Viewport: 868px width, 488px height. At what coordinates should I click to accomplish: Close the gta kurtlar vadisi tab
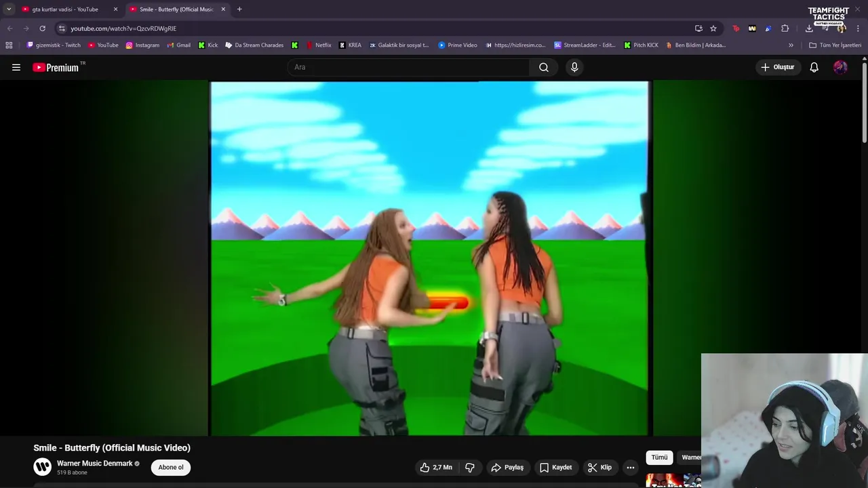tap(115, 9)
